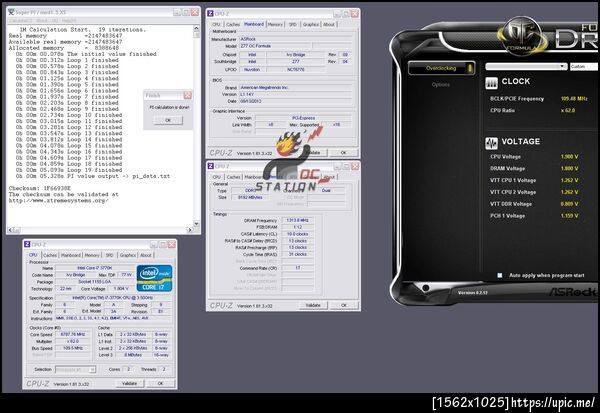Open Graphics tab in Mainboard CPU-Z window
The image size is (600, 413).
click(x=311, y=24)
